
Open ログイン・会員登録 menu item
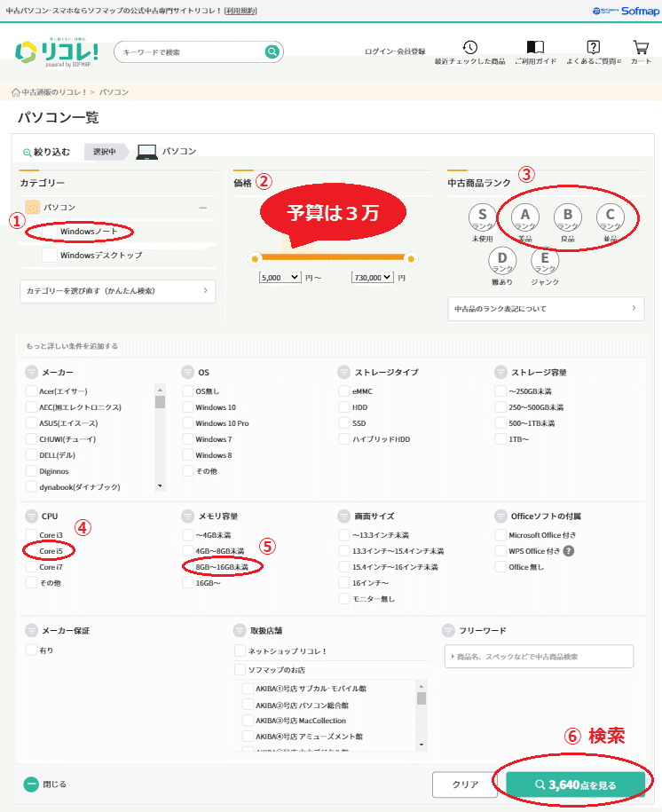pyautogui.click(x=395, y=51)
